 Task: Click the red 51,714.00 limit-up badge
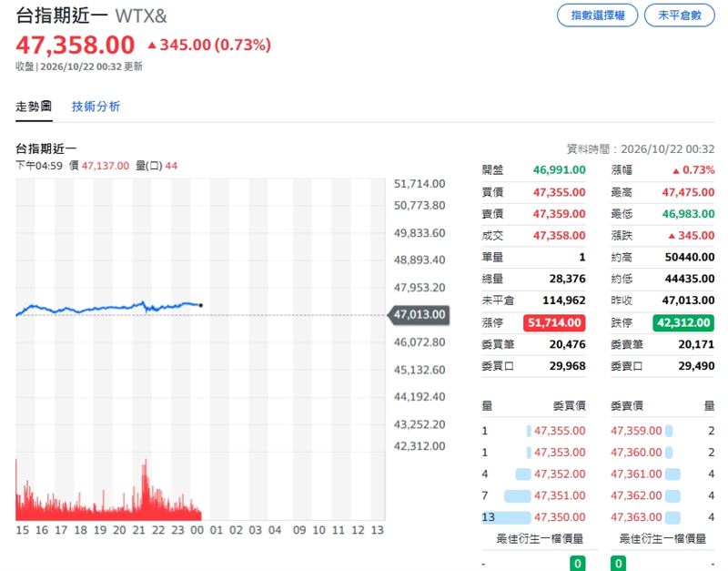coord(554,322)
